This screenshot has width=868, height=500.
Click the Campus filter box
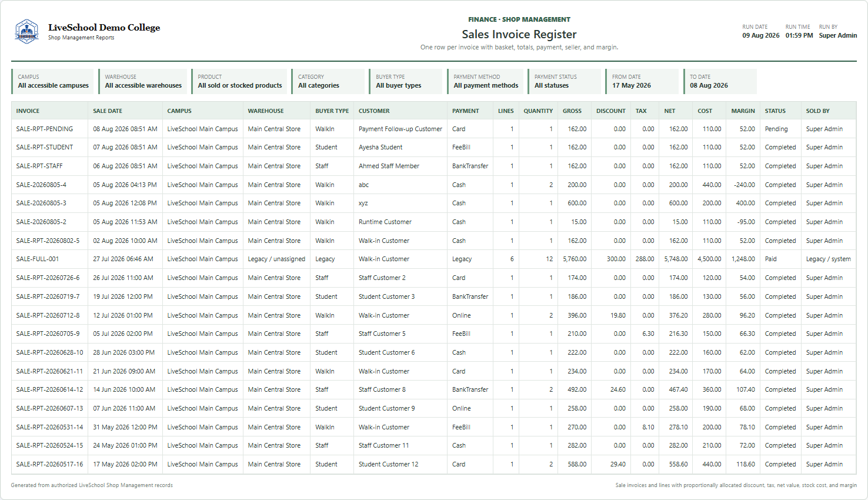point(52,81)
